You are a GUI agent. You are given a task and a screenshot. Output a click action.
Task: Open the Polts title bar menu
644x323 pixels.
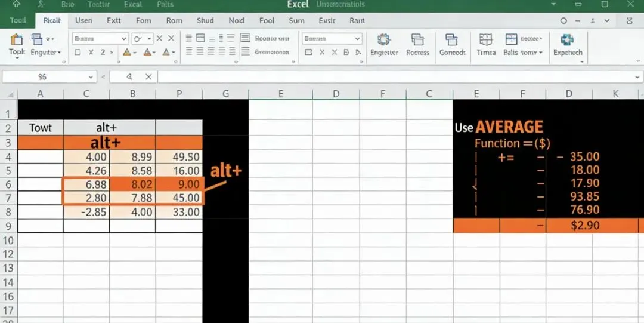[165, 5]
